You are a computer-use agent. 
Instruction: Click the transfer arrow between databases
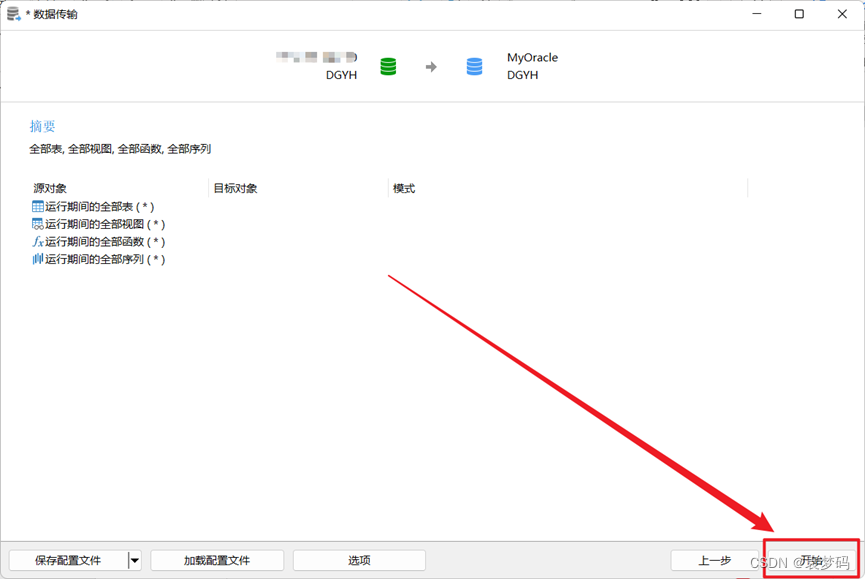pyautogui.click(x=432, y=67)
